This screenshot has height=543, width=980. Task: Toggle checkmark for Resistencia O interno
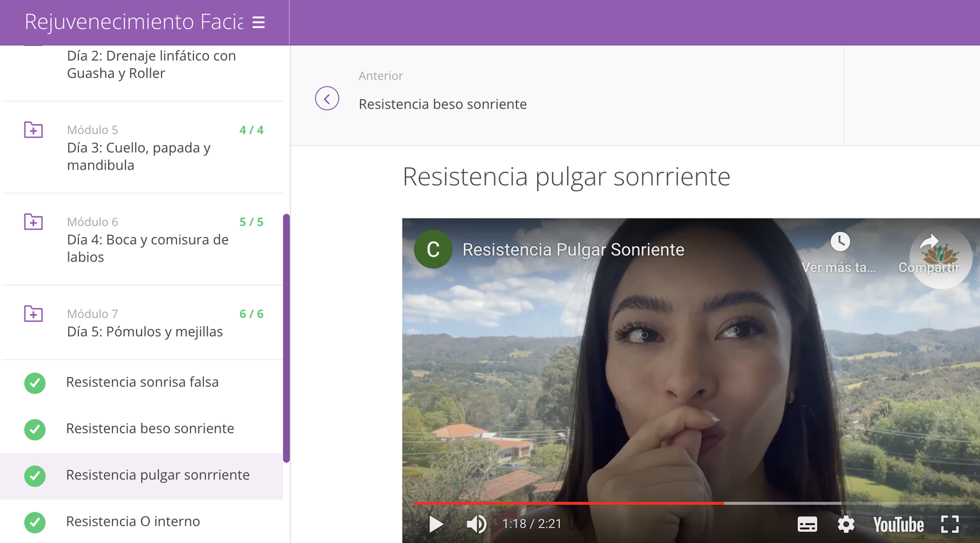(x=35, y=522)
